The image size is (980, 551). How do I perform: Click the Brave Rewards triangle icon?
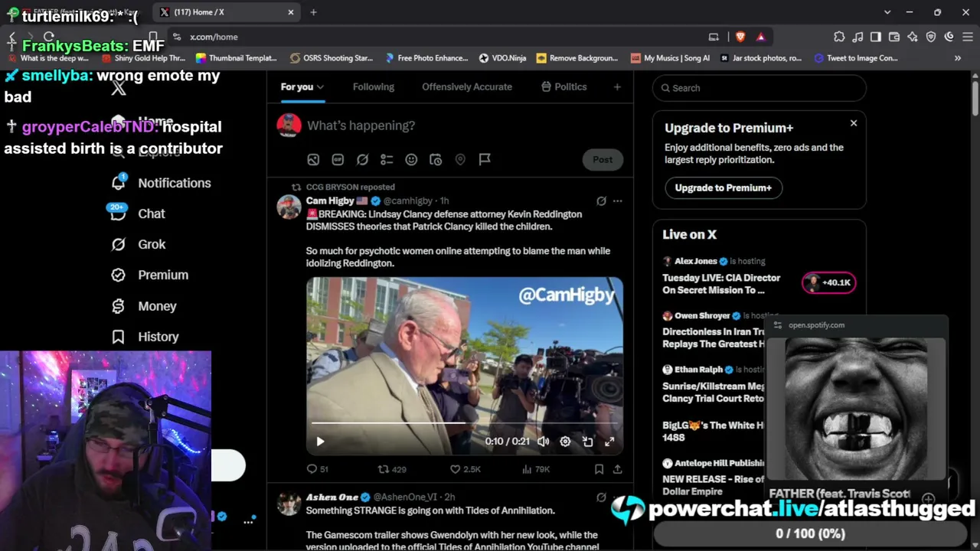(x=760, y=37)
